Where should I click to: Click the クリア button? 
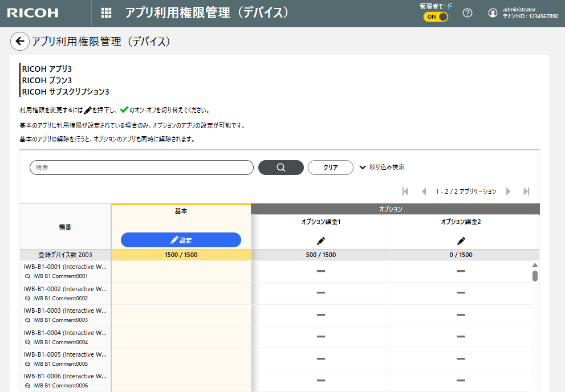(x=330, y=168)
